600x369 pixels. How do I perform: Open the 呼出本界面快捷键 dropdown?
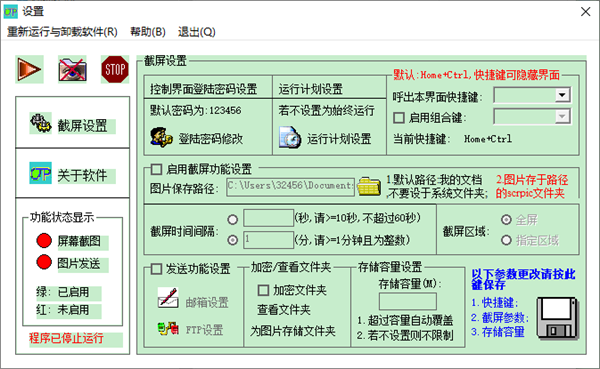pyautogui.click(x=562, y=95)
